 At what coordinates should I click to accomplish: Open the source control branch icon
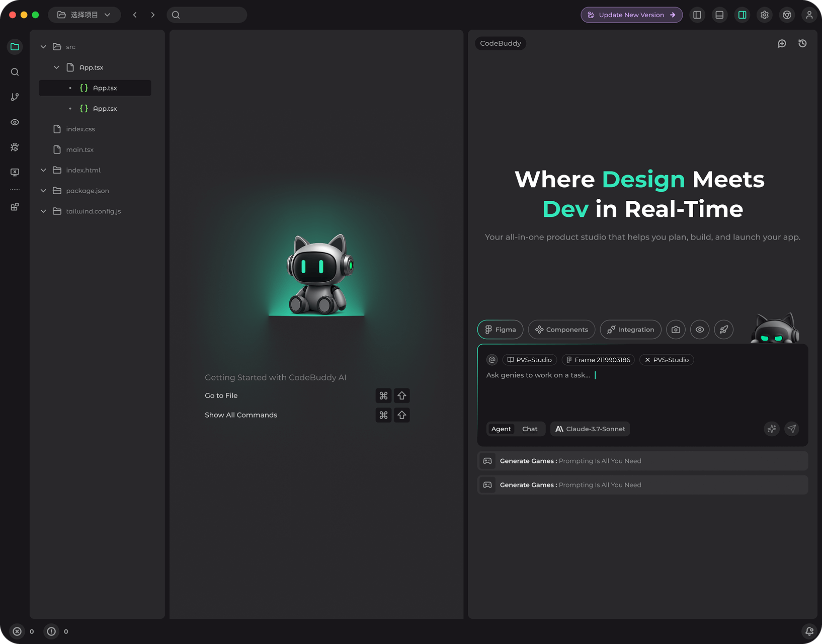pos(15,97)
